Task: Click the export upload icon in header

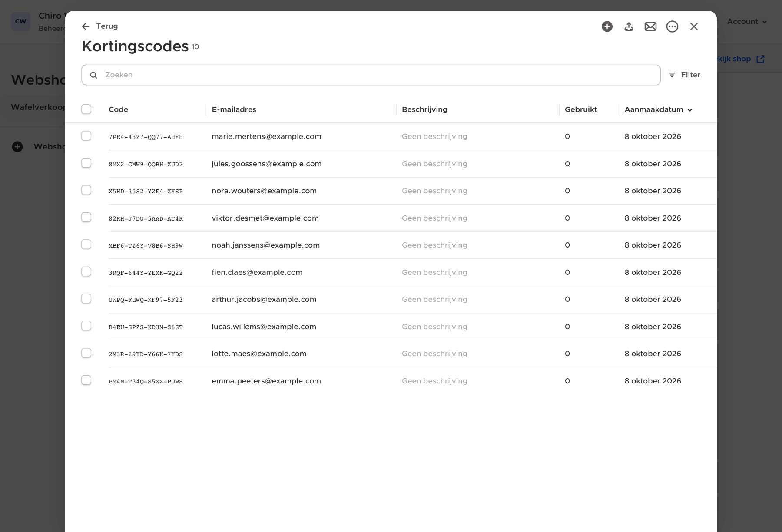Action: [629, 26]
